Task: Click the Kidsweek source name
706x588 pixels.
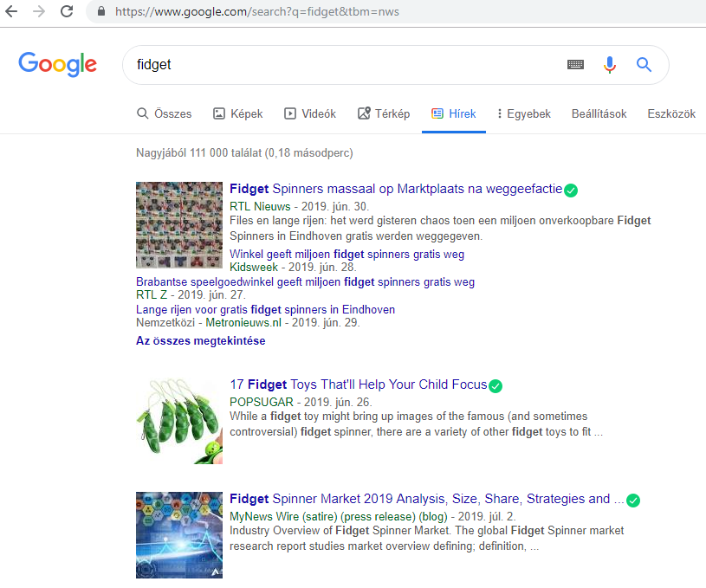Action: pyautogui.click(x=254, y=268)
